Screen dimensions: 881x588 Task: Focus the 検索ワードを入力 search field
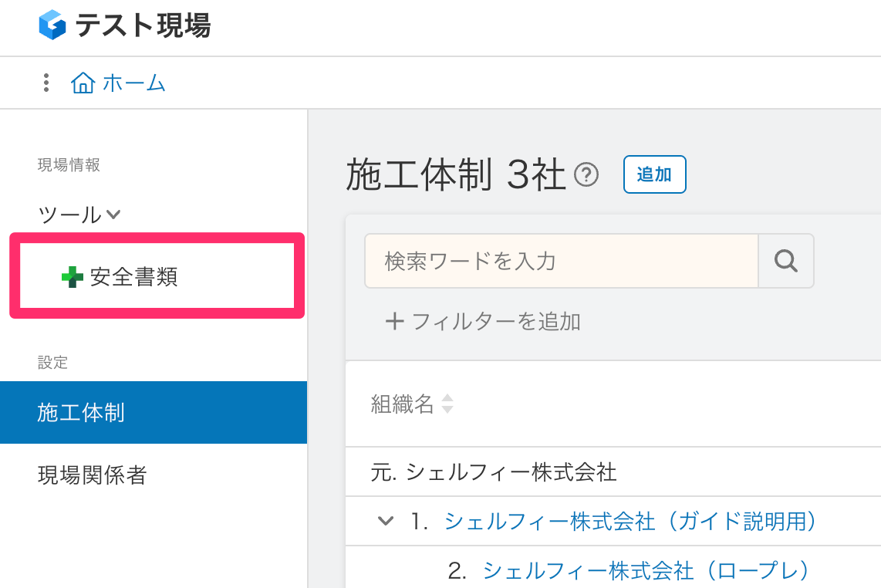pyautogui.click(x=561, y=261)
